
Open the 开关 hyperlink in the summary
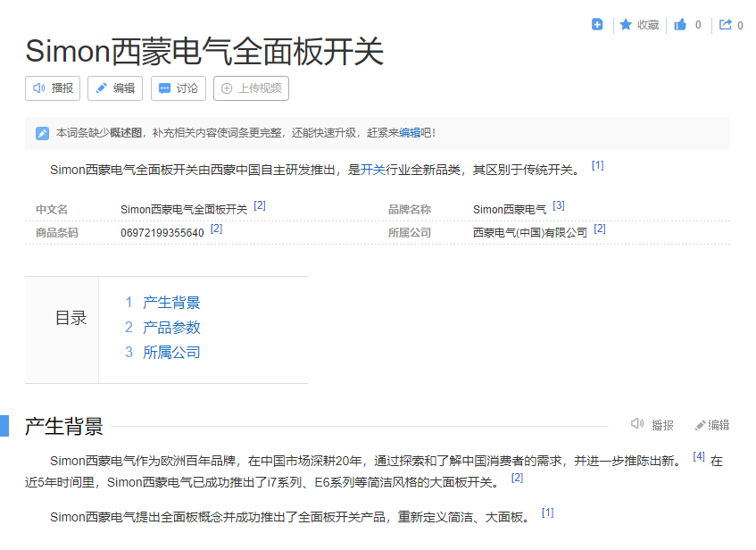pyautogui.click(x=373, y=170)
